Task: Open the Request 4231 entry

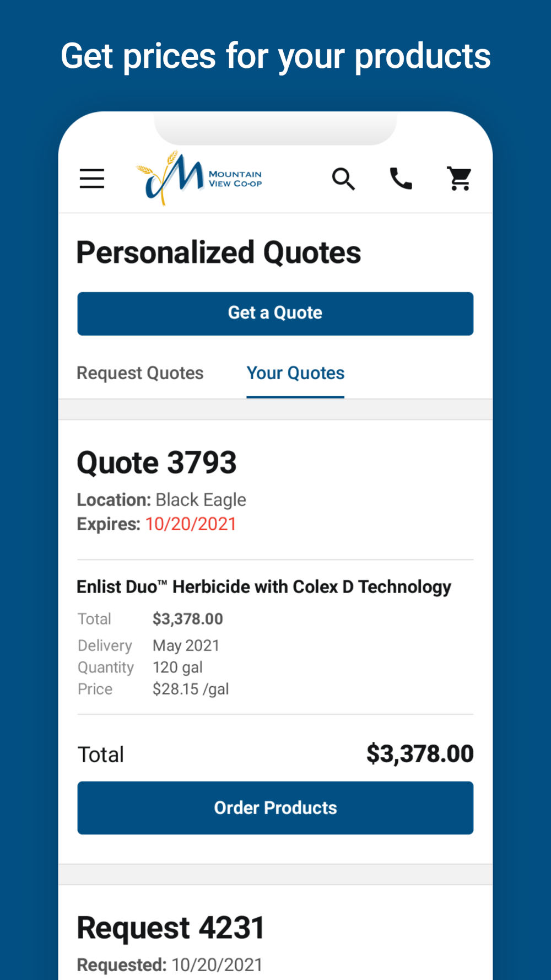Action: point(171,928)
